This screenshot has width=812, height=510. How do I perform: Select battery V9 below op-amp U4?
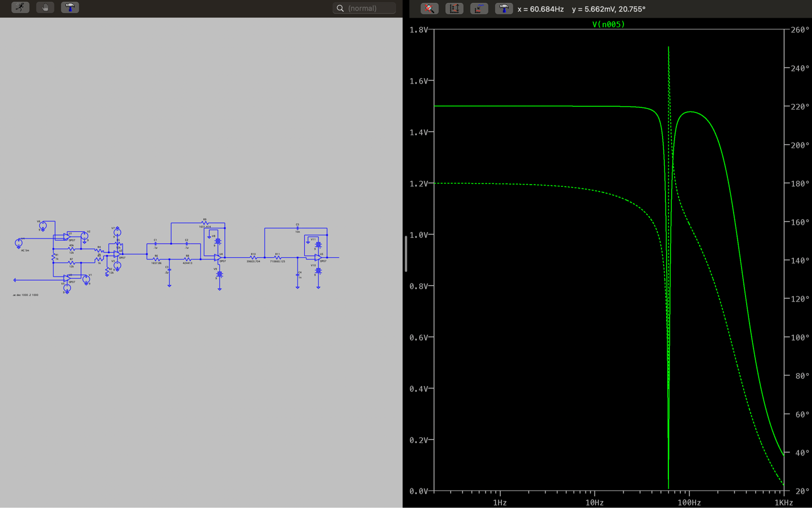(220, 274)
